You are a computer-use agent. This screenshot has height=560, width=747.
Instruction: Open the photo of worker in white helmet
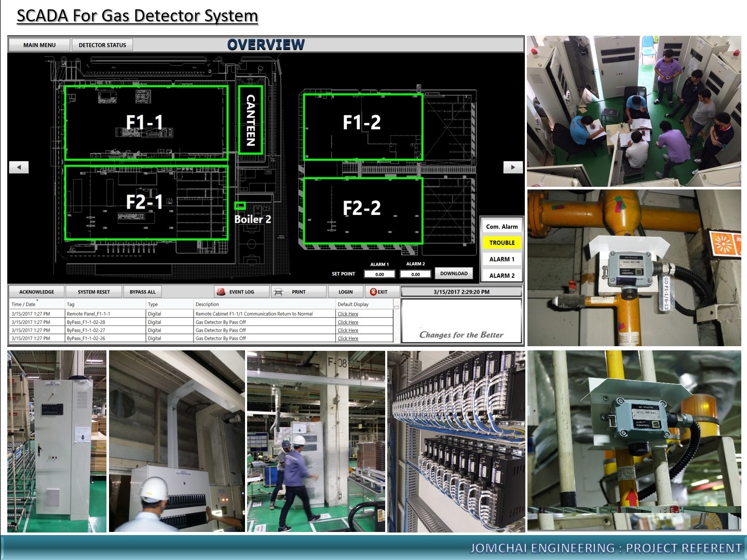[x=176, y=441]
